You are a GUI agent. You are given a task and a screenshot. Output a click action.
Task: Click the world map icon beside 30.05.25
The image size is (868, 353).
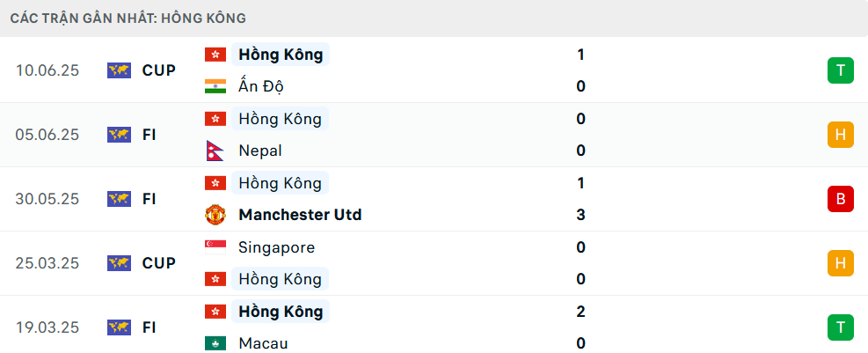pos(119,199)
